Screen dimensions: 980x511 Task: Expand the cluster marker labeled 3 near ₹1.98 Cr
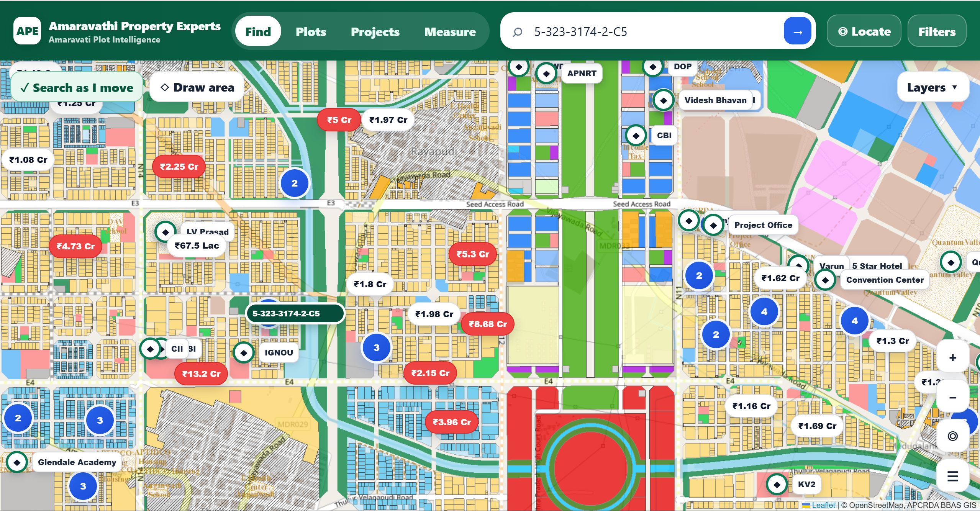click(377, 347)
